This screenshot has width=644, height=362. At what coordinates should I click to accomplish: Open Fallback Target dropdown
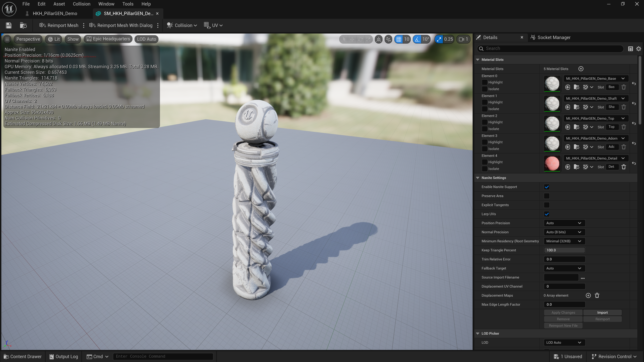(564, 268)
